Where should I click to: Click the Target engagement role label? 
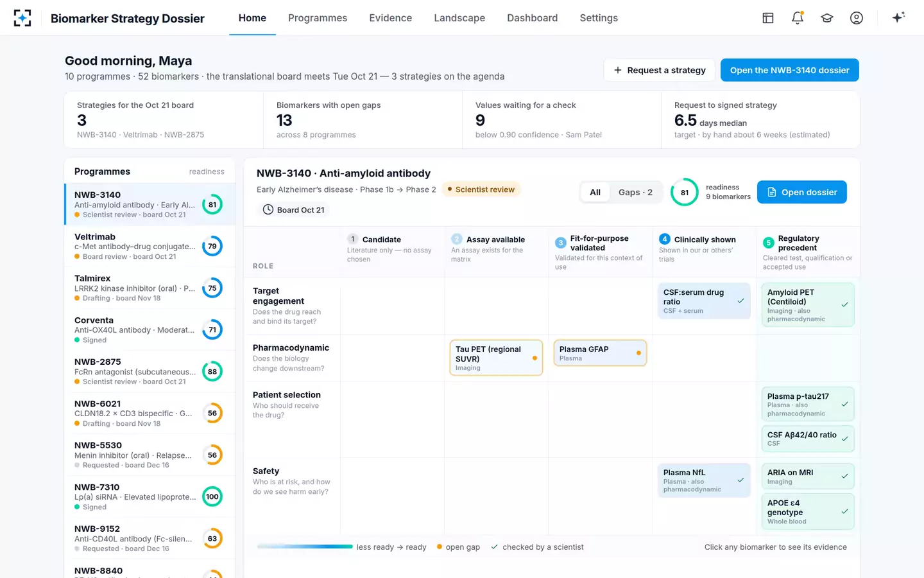pos(278,296)
